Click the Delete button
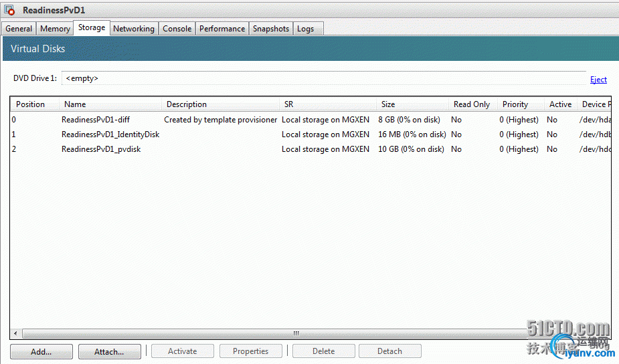Screen dimensions: 619x364 coord(324,351)
